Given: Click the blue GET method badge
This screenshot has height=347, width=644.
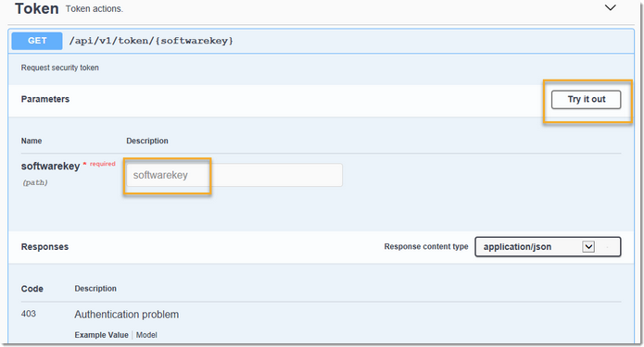Looking at the screenshot, I should 37,41.
